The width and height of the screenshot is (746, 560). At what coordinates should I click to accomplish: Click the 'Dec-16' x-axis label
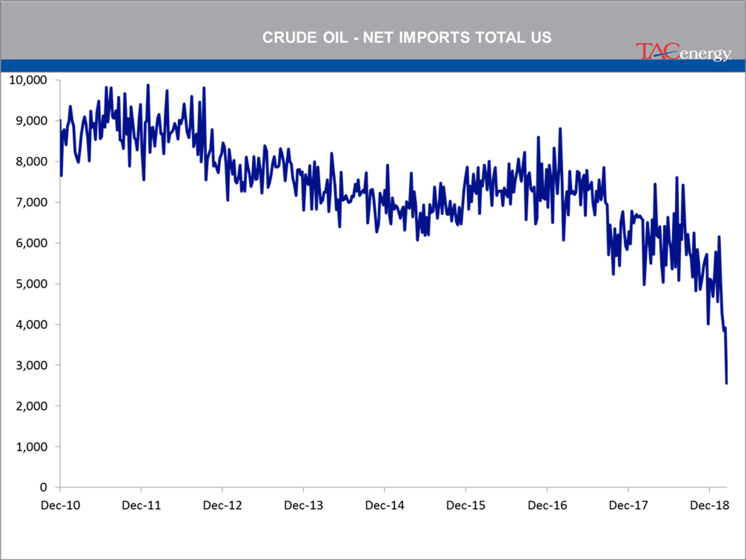point(547,506)
